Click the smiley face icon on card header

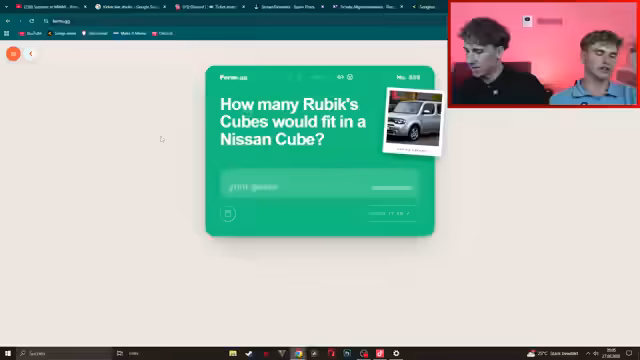click(350, 77)
